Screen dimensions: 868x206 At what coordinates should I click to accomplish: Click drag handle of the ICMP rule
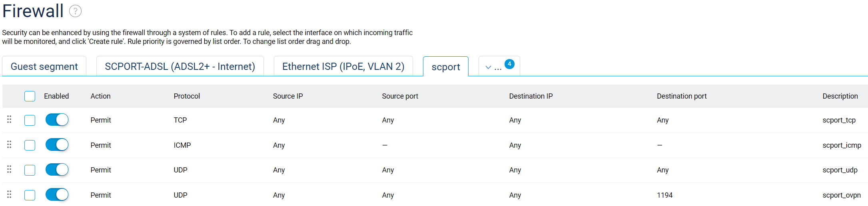pos(9,145)
